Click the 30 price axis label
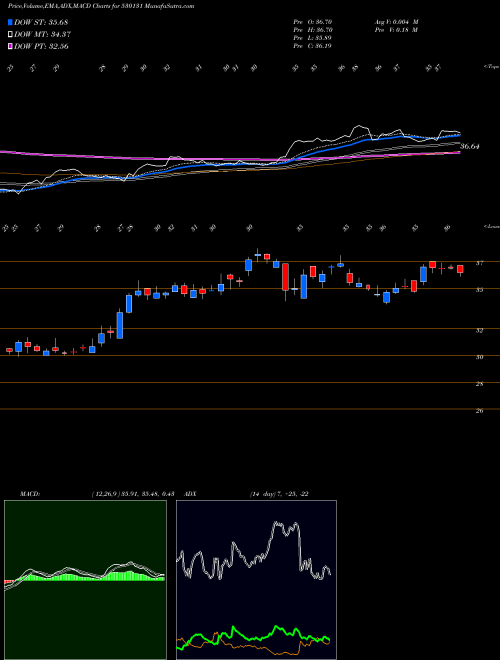 coord(479,357)
